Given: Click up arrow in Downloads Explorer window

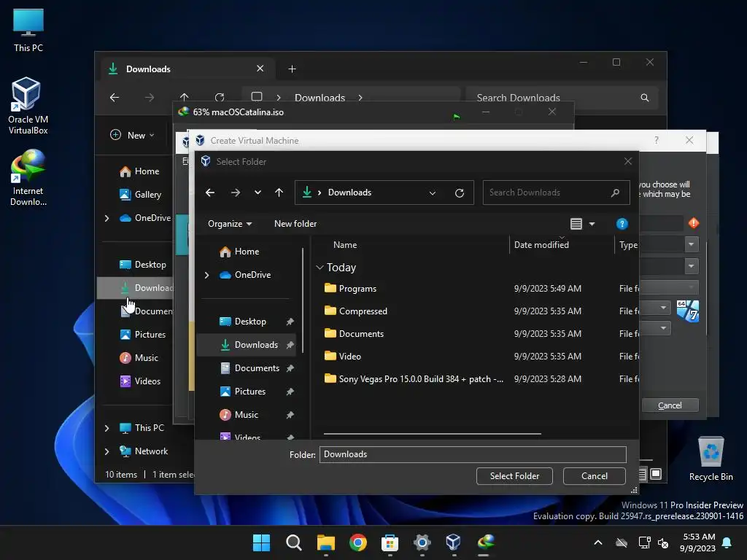Looking at the screenshot, I should pos(185,97).
